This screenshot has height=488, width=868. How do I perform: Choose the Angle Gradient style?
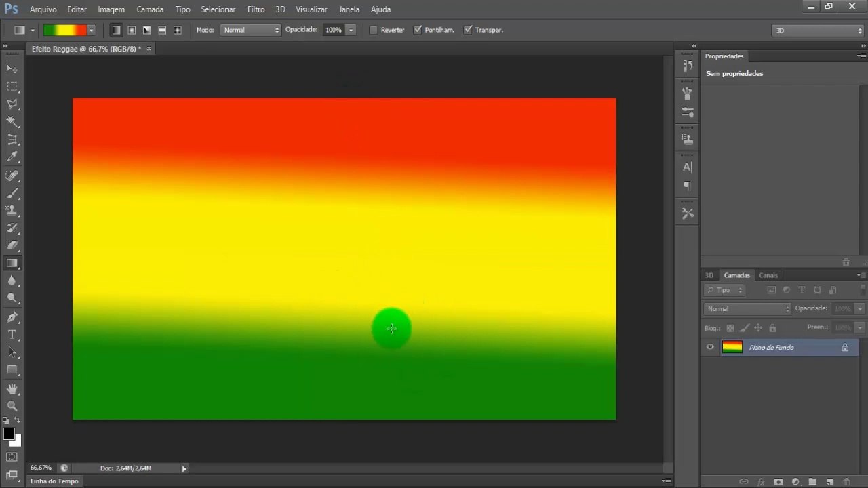click(146, 30)
